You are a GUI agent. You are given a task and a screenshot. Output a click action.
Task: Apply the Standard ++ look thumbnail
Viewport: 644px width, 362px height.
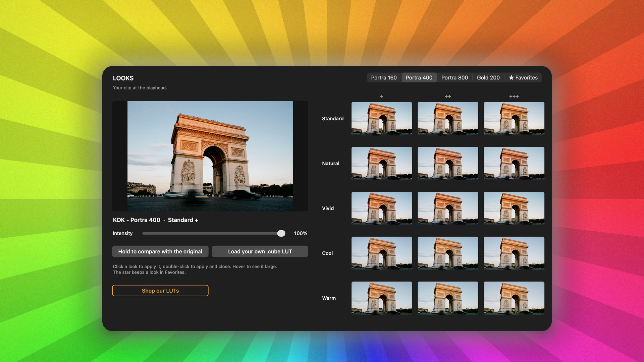click(448, 118)
